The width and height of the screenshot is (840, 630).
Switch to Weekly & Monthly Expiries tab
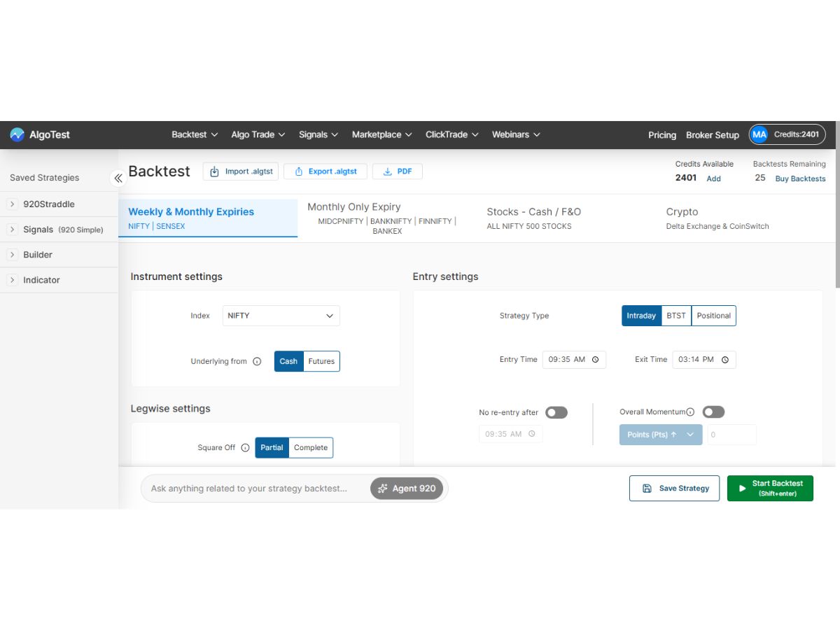coord(208,218)
